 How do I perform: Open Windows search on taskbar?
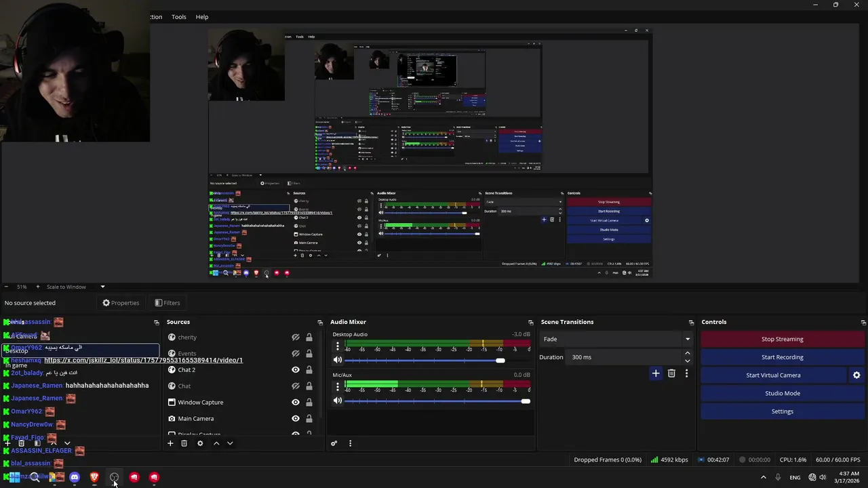[35, 477]
